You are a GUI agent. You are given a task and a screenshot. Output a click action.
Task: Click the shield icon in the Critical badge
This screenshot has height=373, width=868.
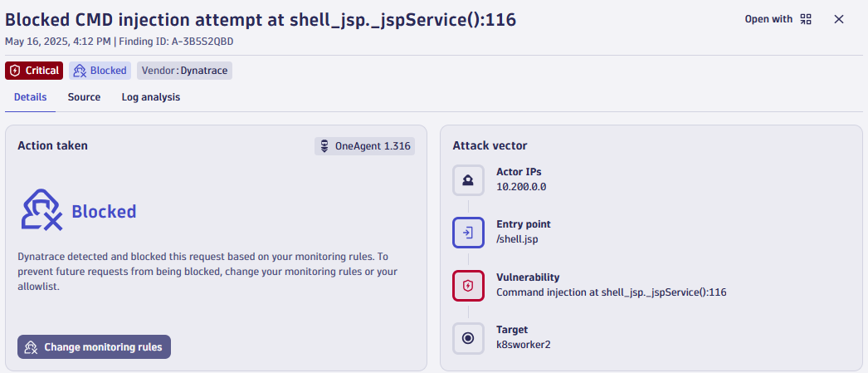point(16,71)
